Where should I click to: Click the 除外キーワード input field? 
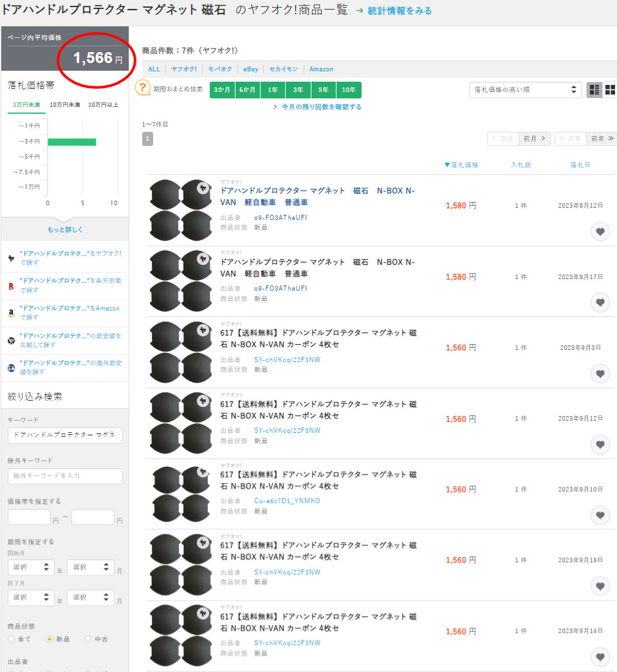[x=64, y=476]
